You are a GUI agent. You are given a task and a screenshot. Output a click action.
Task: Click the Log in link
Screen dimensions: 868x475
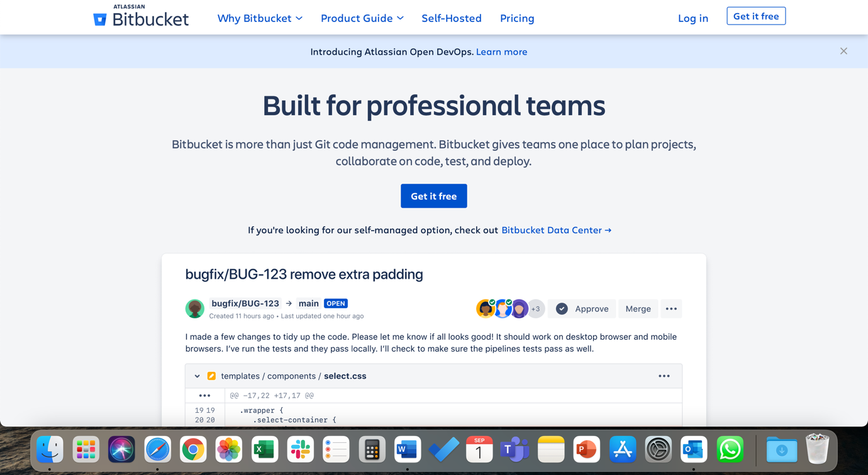click(x=693, y=18)
